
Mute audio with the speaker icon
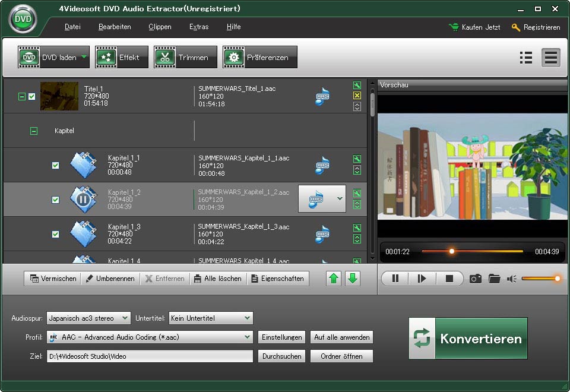coord(511,279)
